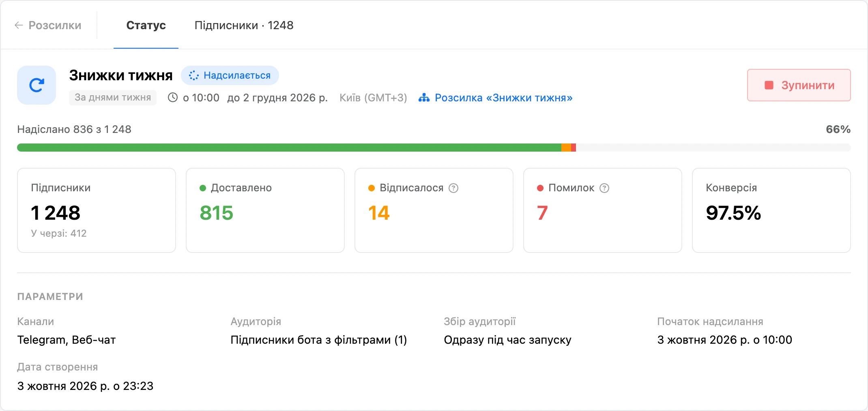Open the Доставлено 815 card

click(x=265, y=210)
